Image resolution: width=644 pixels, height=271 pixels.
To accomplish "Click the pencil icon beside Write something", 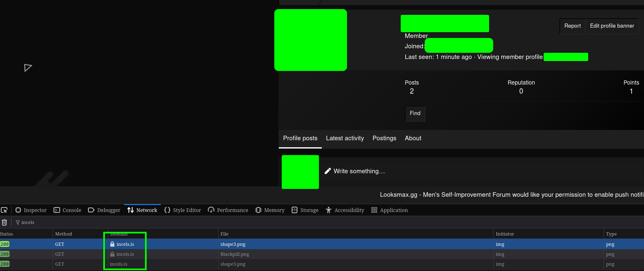I will [x=328, y=171].
